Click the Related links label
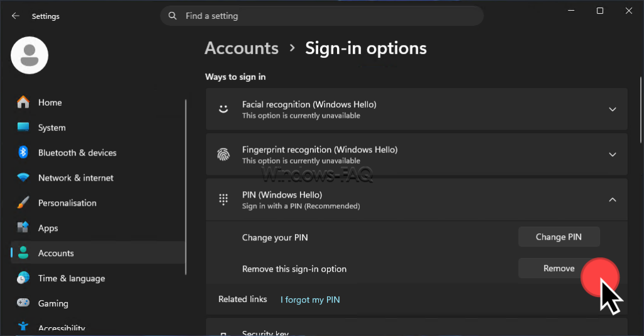Screen dimensions: 644x336 (x=242, y=299)
